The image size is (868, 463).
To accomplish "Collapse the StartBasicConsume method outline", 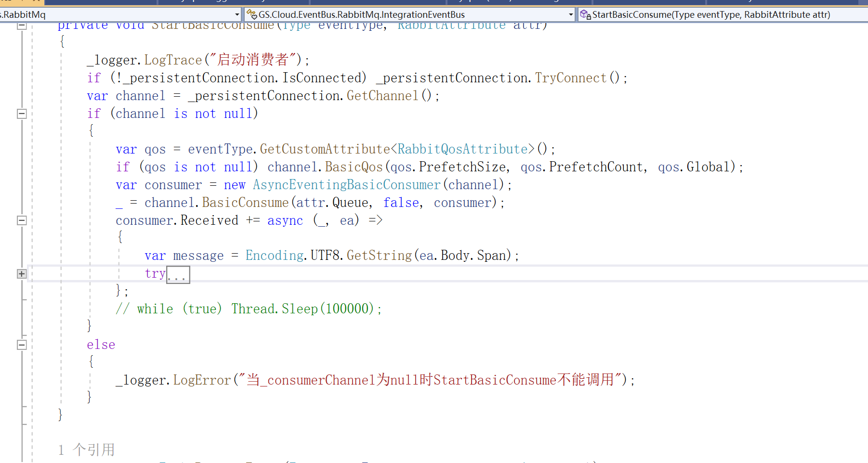I will pyautogui.click(x=21, y=25).
